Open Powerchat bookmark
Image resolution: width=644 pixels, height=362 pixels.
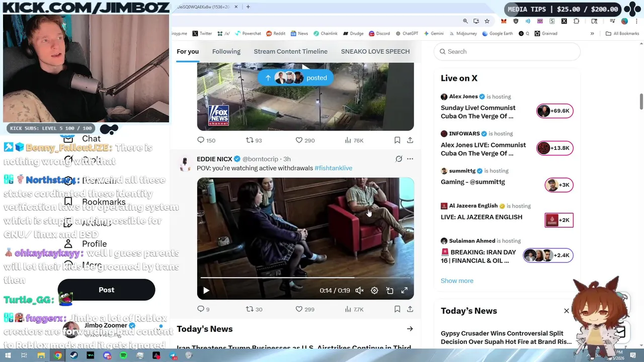(x=248, y=34)
